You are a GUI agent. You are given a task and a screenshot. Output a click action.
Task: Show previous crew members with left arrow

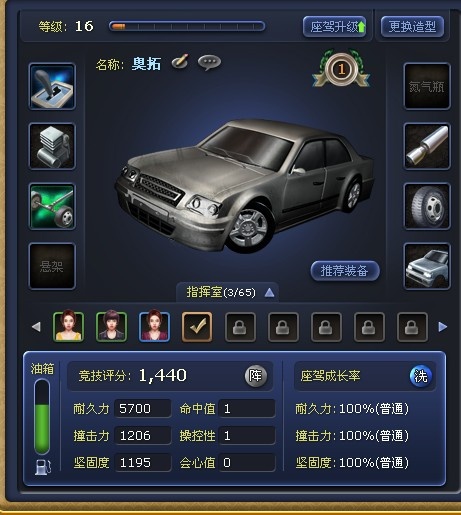point(36,327)
